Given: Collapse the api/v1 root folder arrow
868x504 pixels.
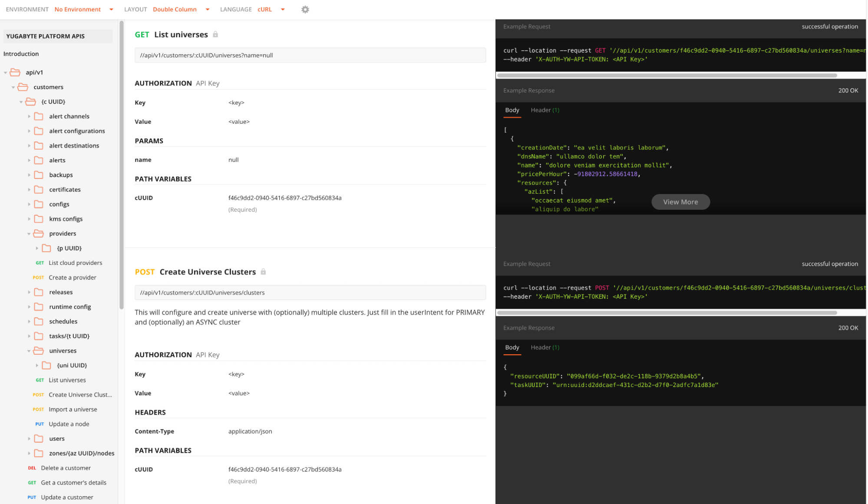Looking at the screenshot, I should tap(5, 72).
